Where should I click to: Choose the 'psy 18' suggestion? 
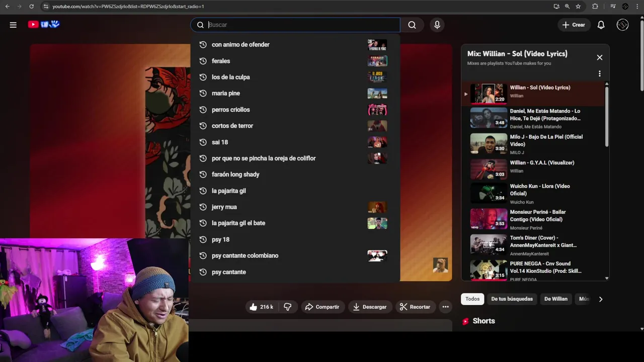(295, 239)
